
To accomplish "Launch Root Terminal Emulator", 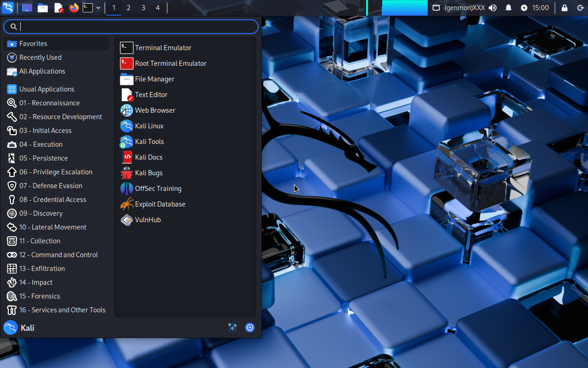I will (x=185, y=63).
